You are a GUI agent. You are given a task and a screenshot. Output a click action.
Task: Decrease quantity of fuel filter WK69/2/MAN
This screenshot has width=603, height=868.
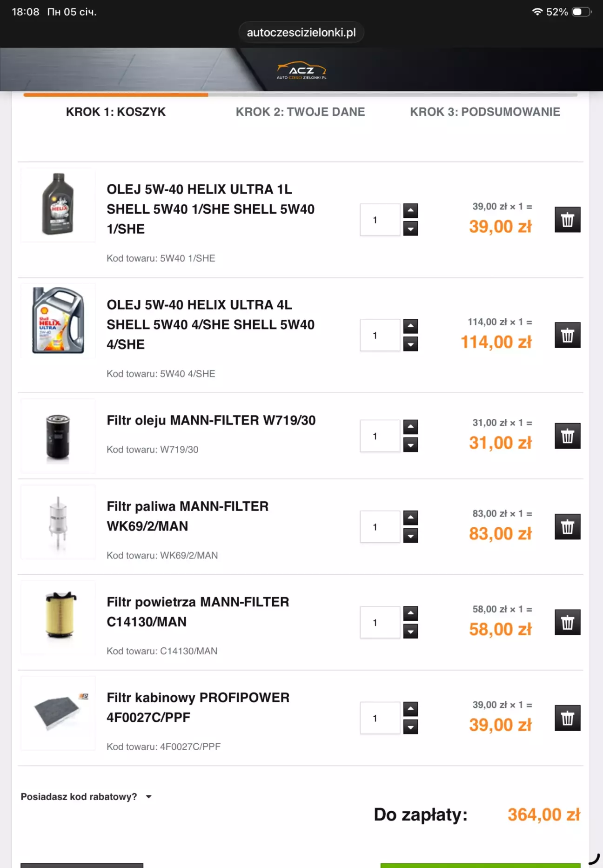point(410,536)
